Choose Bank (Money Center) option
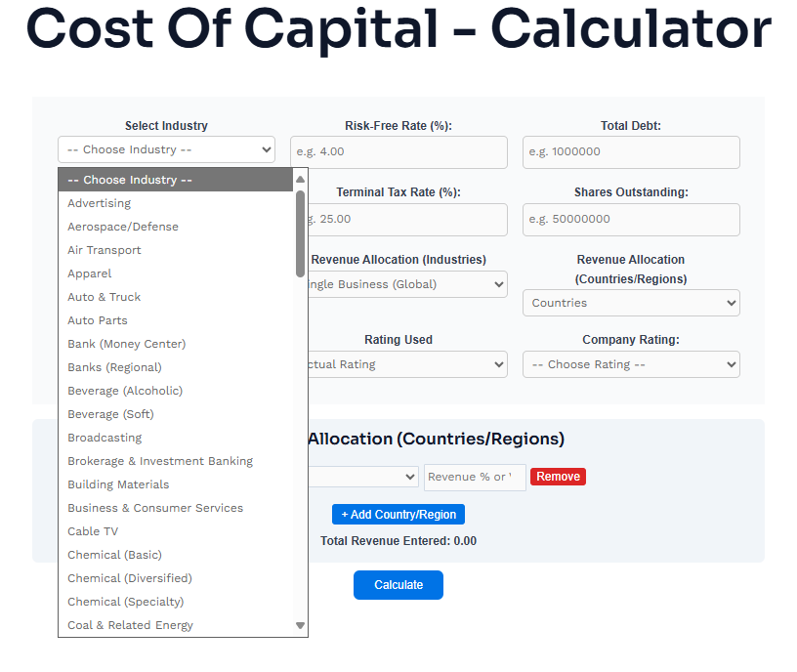This screenshot has height=672, width=797. 126,344
